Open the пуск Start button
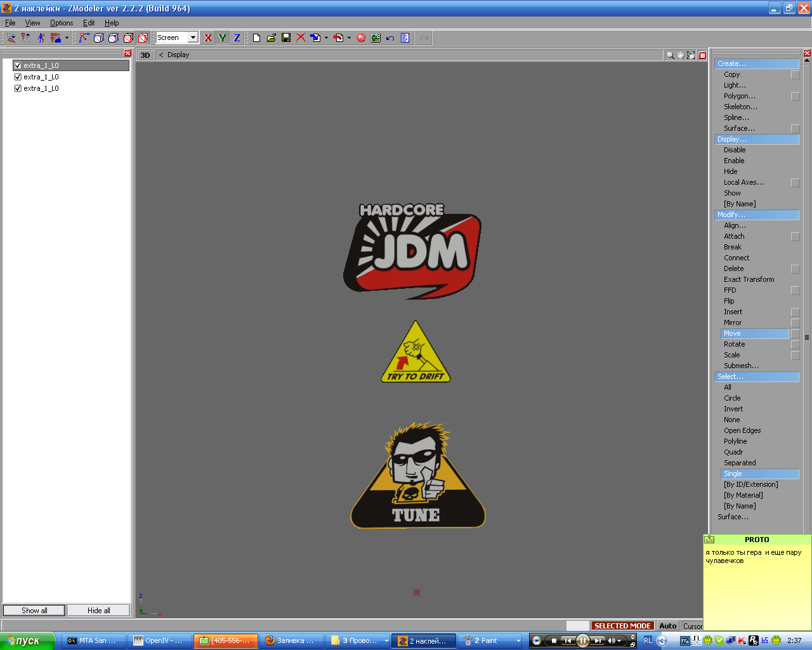Image resolution: width=812 pixels, height=650 pixels. (x=28, y=641)
